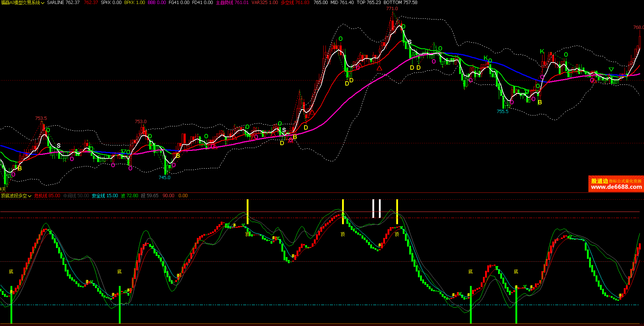Click the 主趋势线 761.01 readout
The width and height of the screenshot is (644, 326).
[x=232, y=3]
